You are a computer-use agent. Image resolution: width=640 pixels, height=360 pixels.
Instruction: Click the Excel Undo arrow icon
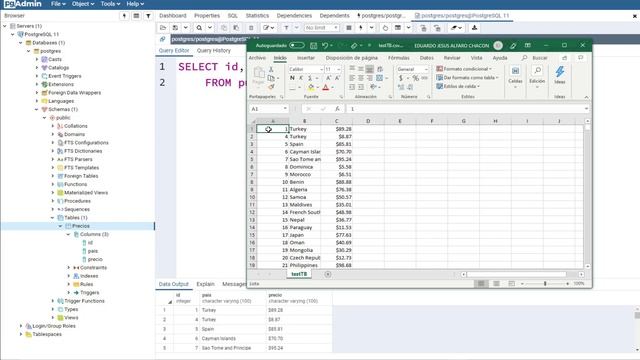(325, 45)
